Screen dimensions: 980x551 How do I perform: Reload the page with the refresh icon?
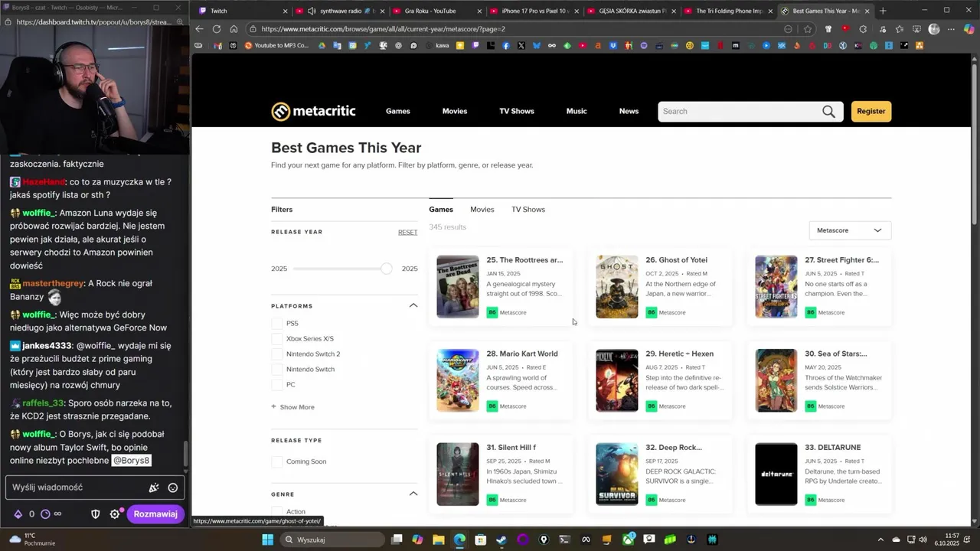[x=217, y=29]
